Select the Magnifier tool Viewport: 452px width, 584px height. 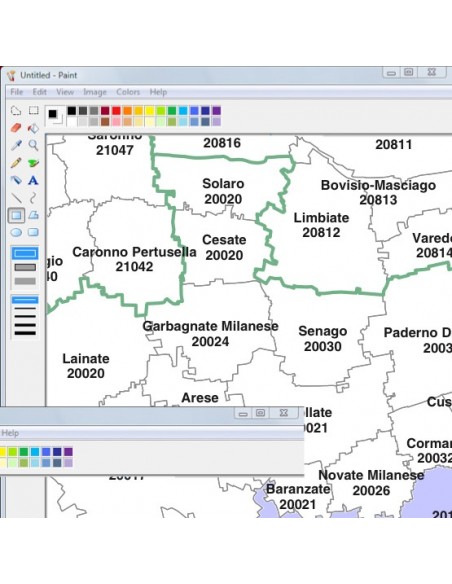point(34,145)
